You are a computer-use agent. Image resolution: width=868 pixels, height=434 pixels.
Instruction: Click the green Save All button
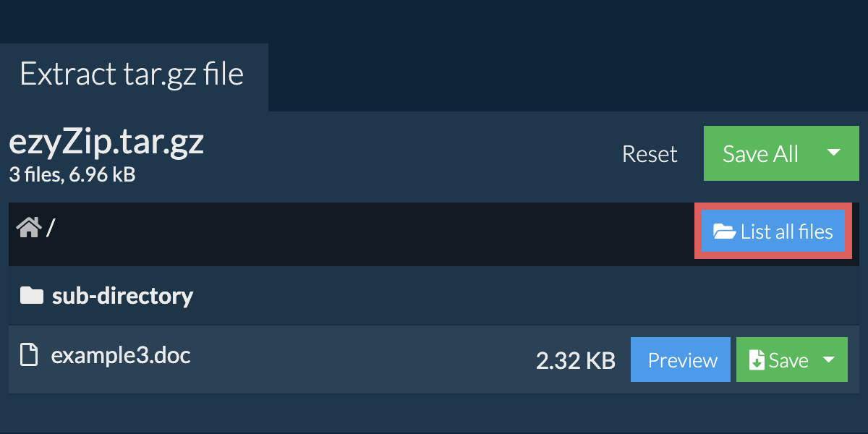(761, 153)
